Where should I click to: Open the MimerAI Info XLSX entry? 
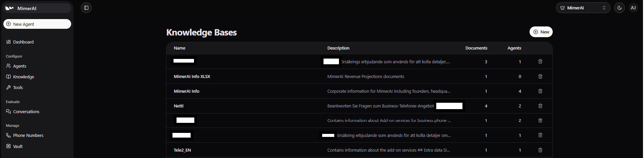tap(192, 76)
